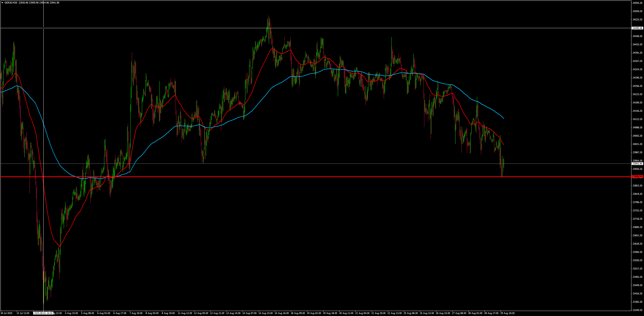
Task: Click the 22 Aug 13:30 time label
Action: [395, 313]
